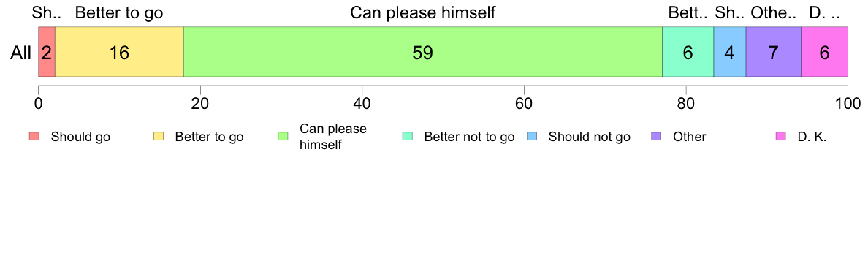The image size is (868, 269).
Task: Click the purple 'Other' legend swatch
Action: [657, 137]
